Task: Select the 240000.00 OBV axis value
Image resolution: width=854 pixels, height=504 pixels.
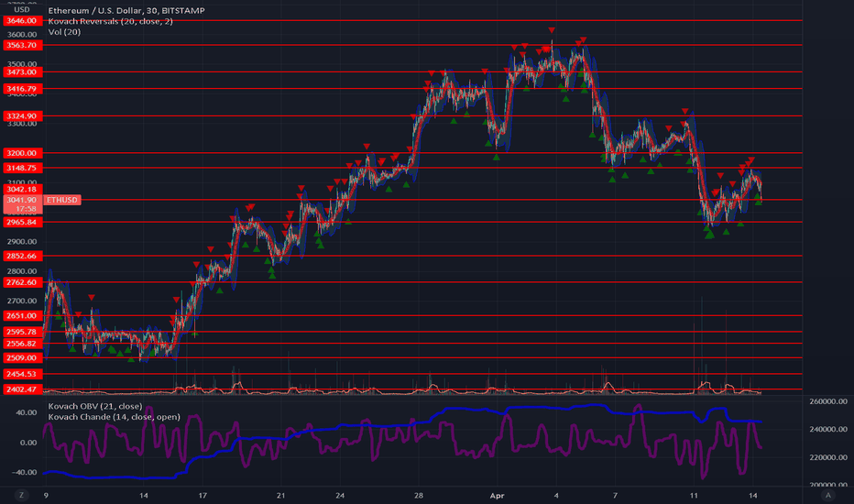Action: (x=828, y=430)
